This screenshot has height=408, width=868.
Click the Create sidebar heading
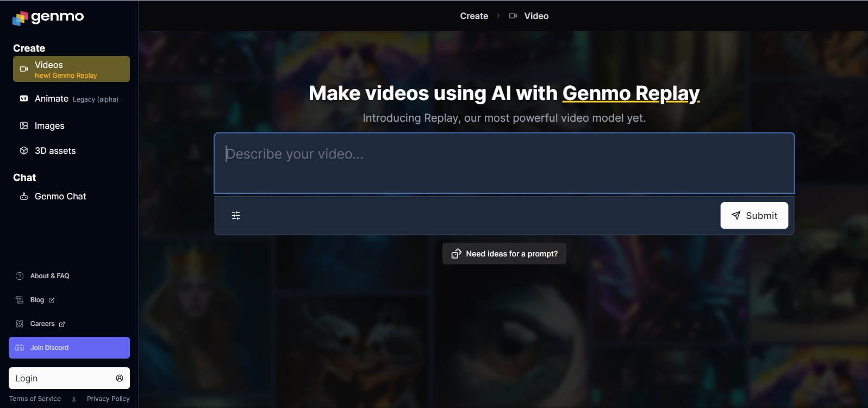[29, 48]
